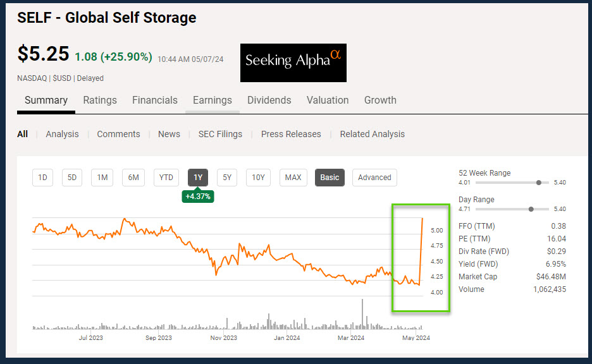
Task: Open the Ratings tab
Action: point(100,100)
